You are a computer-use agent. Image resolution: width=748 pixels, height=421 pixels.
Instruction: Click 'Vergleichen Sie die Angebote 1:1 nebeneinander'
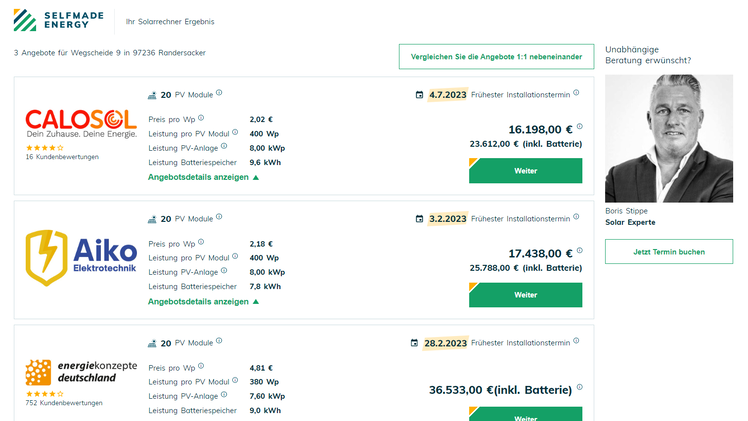[496, 57]
